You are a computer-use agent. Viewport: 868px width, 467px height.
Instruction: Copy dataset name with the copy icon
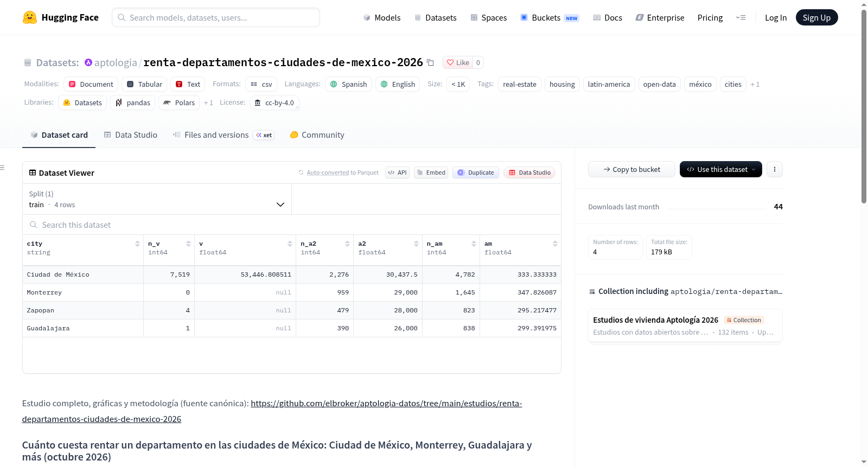point(430,62)
